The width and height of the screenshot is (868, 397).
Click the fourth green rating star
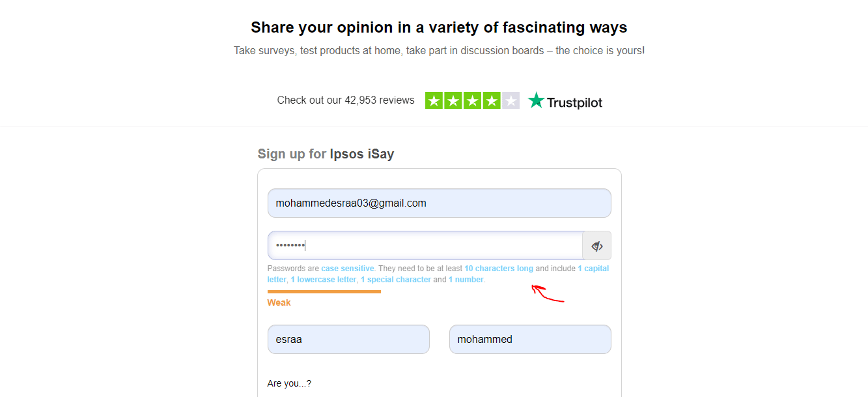click(491, 100)
